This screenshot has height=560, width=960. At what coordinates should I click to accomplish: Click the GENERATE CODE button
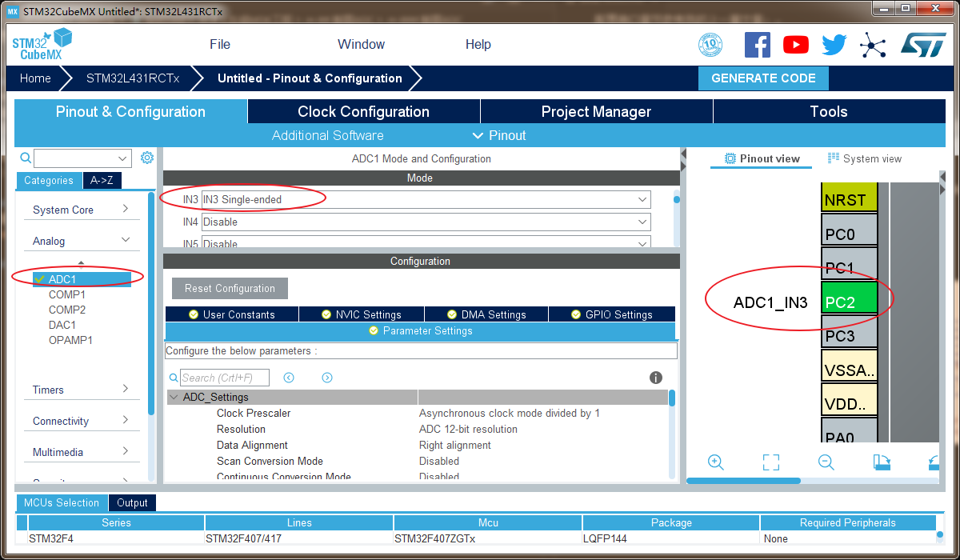coord(763,78)
